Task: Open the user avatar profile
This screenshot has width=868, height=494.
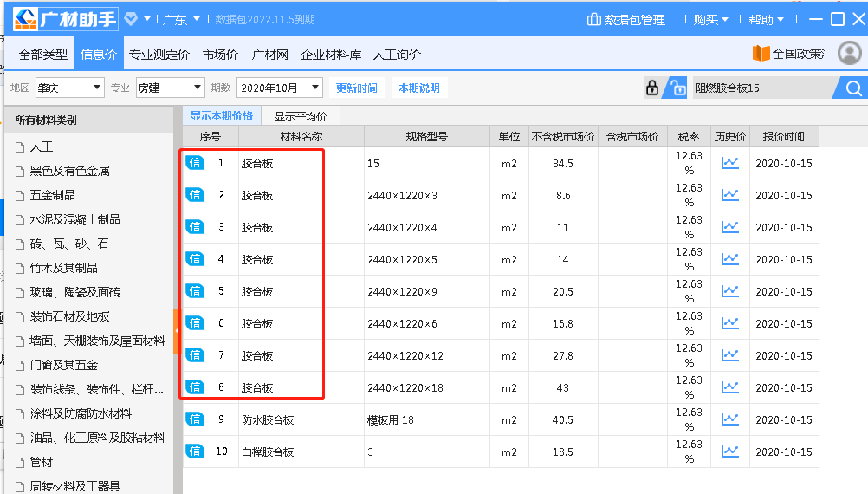Action: pos(849,53)
